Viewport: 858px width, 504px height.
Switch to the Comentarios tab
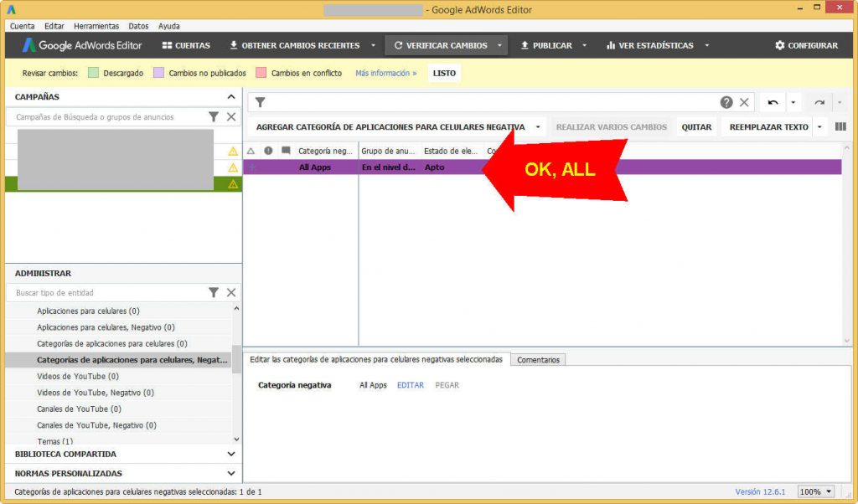538,360
